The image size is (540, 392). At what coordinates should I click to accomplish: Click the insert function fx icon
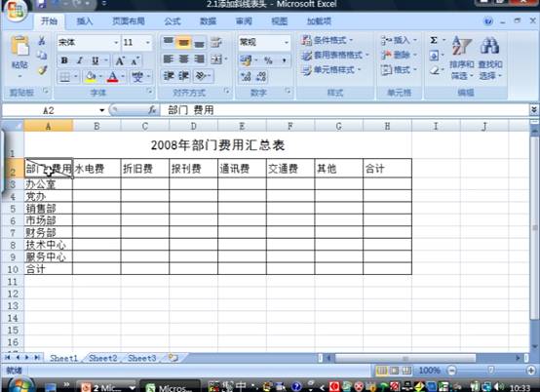[152, 110]
